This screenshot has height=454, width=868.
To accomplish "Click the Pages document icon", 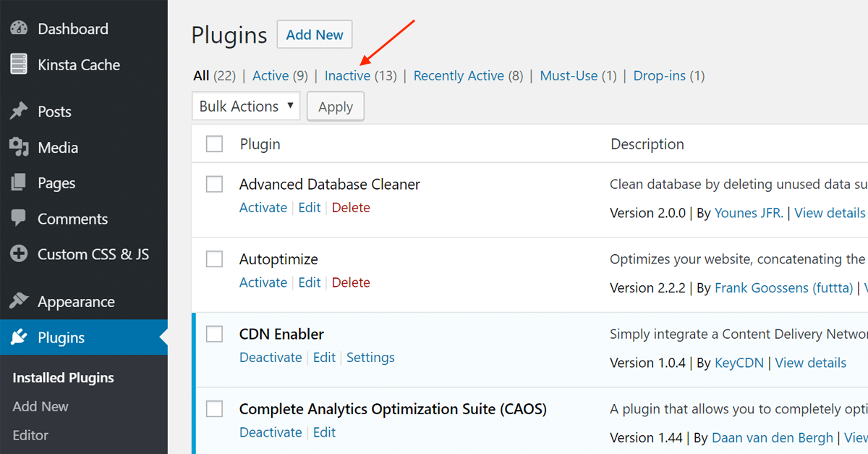I will tap(19, 183).
